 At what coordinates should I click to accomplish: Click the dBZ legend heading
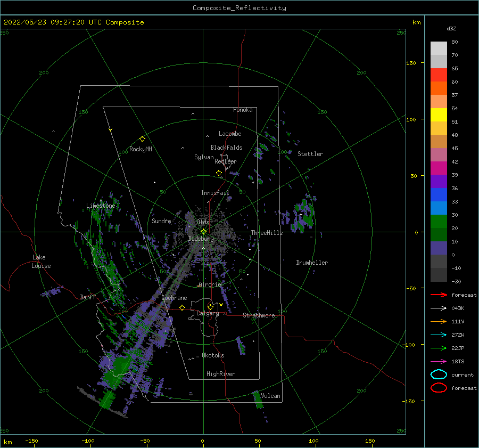click(x=451, y=28)
